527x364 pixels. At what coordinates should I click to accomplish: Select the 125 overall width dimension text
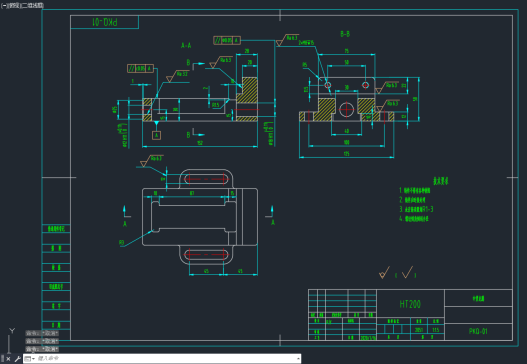tap(346, 154)
